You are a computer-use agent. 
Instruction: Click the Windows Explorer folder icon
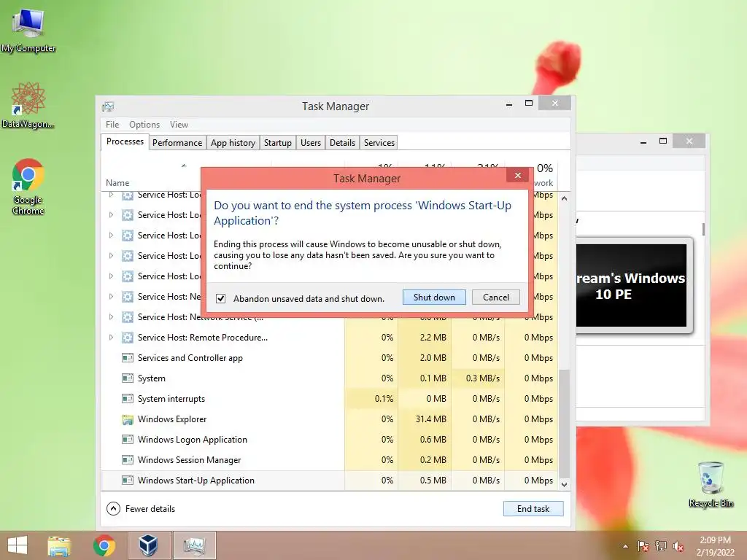(x=127, y=419)
